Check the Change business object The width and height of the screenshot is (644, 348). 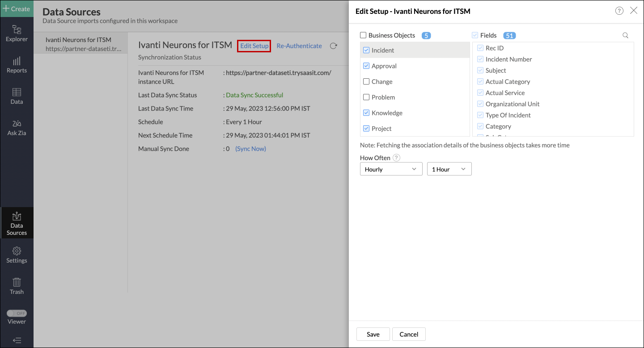[366, 81]
